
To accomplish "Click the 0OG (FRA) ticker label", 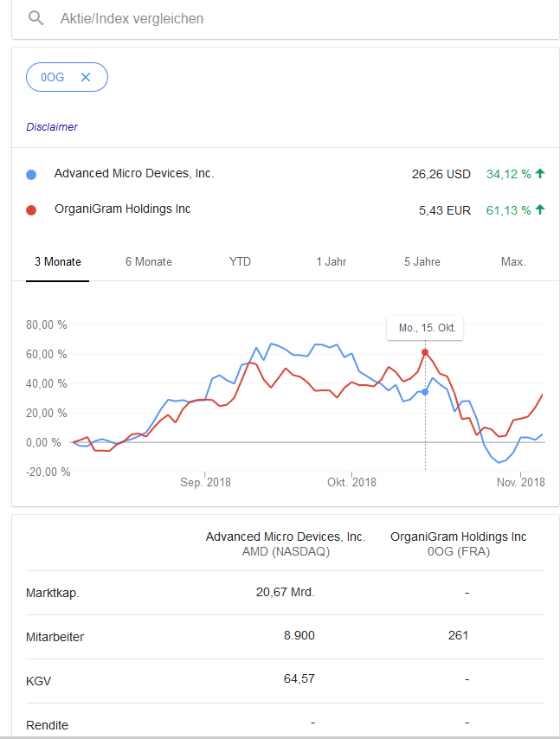I will coord(459,551).
